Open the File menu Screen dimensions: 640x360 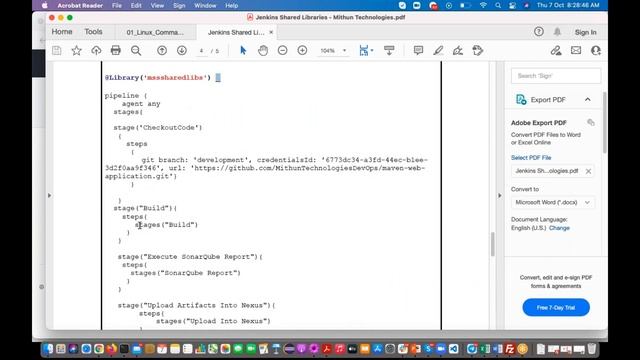(x=117, y=5)
